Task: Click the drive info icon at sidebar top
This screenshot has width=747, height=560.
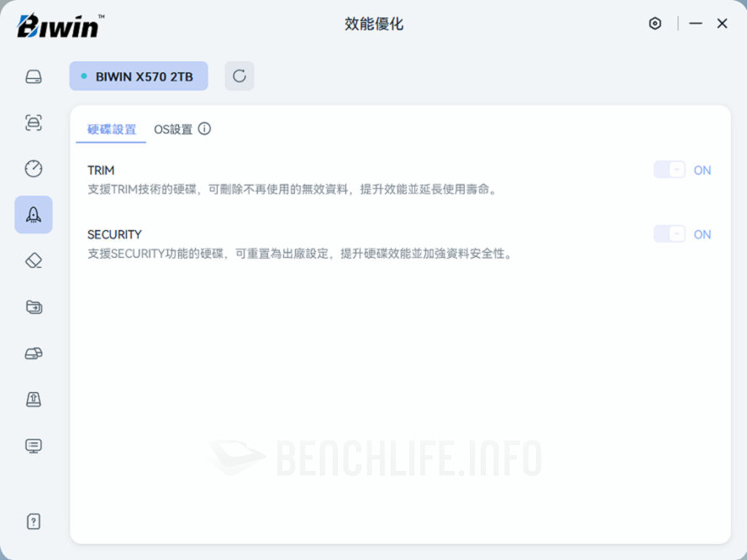Action: [x=33, y=76]
